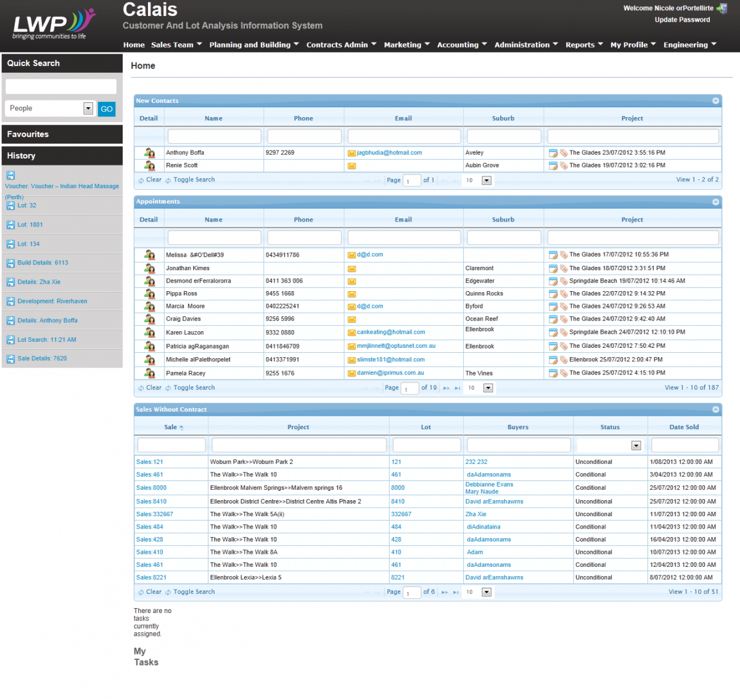Open the calendar edit icon for Craig Davies
Image resolution: width=740 pixels, height=700 pixels.
tap(553, 319)
